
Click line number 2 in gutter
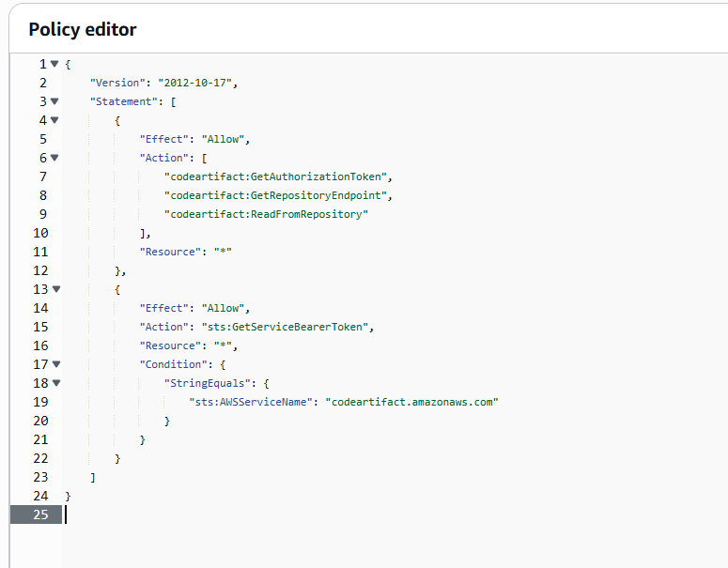(x=42, y=83)
